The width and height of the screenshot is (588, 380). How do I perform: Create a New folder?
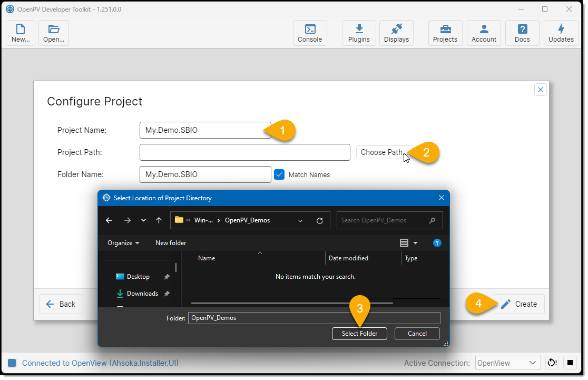(171, 243)
